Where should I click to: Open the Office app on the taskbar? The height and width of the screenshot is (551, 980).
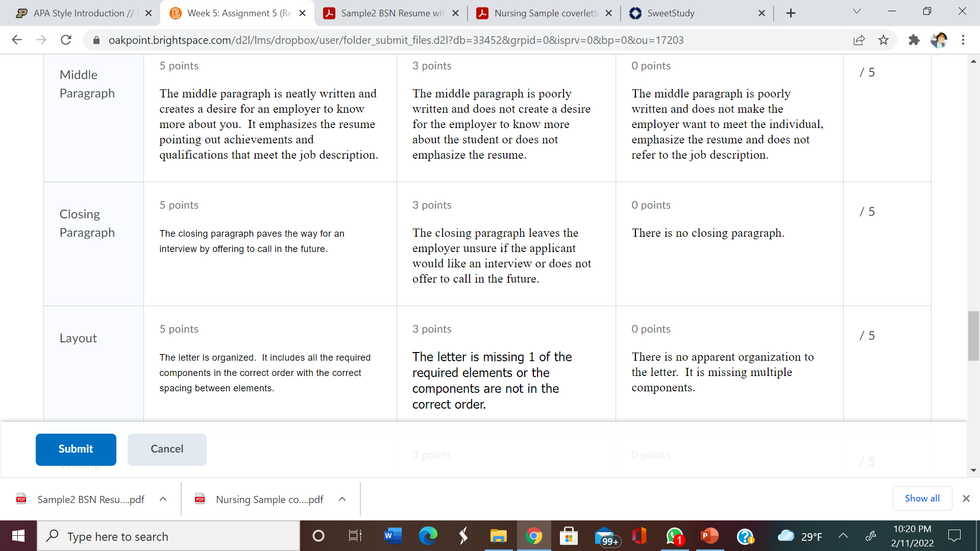pyautogui.click(x=639, y=536)
